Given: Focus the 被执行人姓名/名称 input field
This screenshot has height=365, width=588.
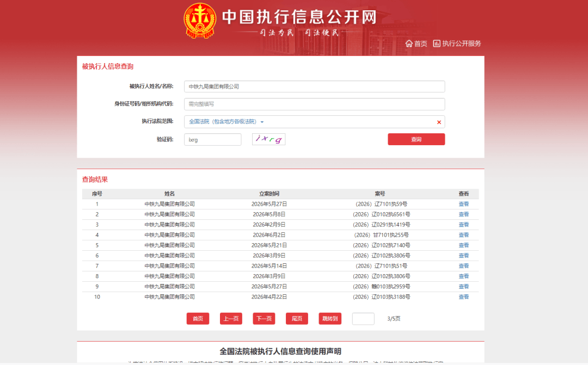Looking at the screenshot, I should click(314, 86).
